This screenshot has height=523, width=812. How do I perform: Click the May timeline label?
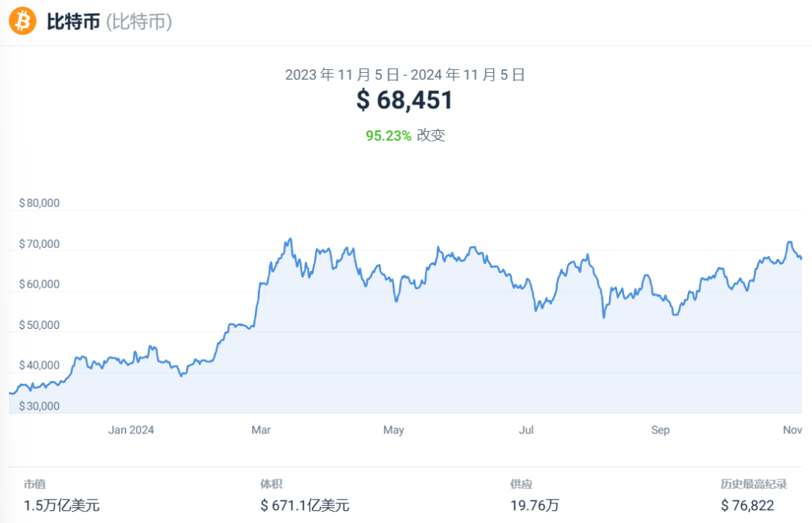click(393, 430)
